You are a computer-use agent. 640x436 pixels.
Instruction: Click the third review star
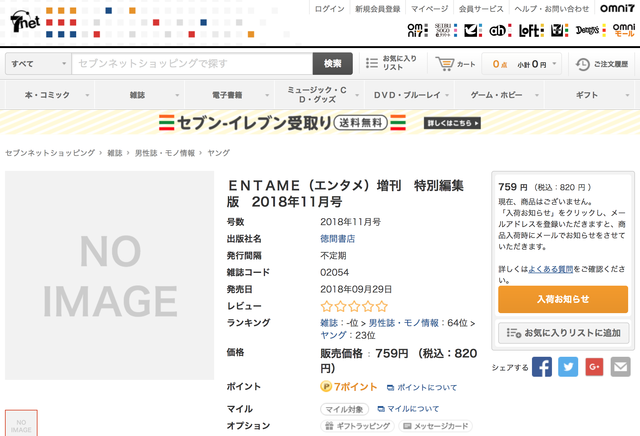[354, 306]
